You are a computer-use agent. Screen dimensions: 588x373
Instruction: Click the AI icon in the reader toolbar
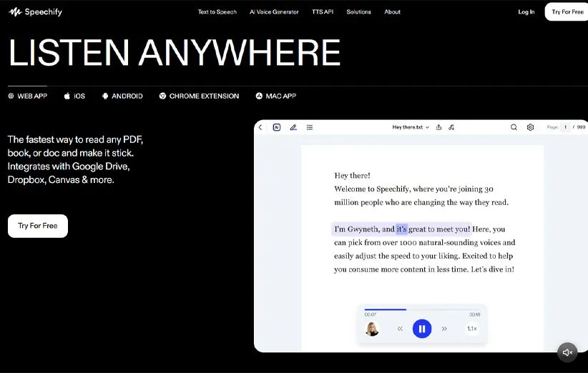pos(277,127)
